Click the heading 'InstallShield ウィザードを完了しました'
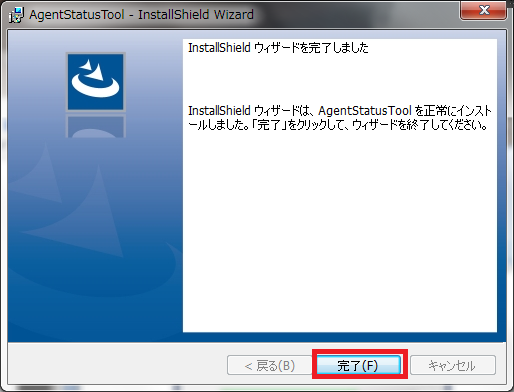Viewport: 514px width, 392px height. coord(278,48)
